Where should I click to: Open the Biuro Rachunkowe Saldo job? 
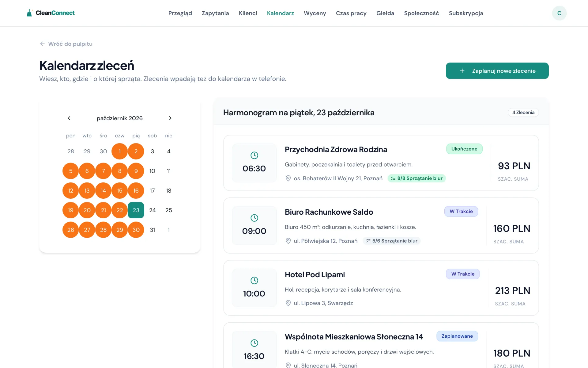coord(381,226)
